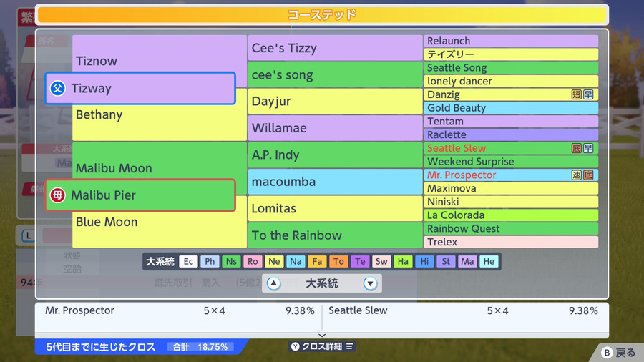The height and width of the screenshot is (362, 644).
Task: Click the Seattle Slew 5×4 cross entry
Action: (x=463, y=310)
